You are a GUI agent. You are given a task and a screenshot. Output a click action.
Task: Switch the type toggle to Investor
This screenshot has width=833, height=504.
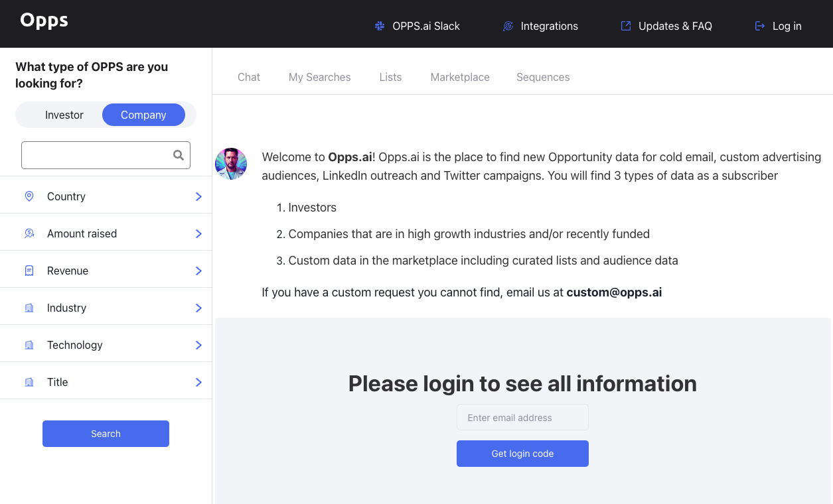tap(64, 115)
